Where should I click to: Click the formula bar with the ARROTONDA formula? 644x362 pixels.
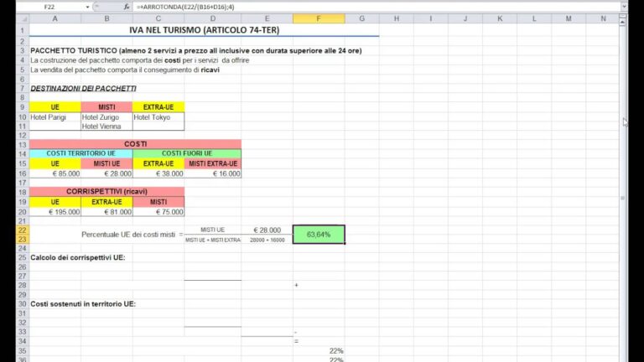[x=377, y=7]
